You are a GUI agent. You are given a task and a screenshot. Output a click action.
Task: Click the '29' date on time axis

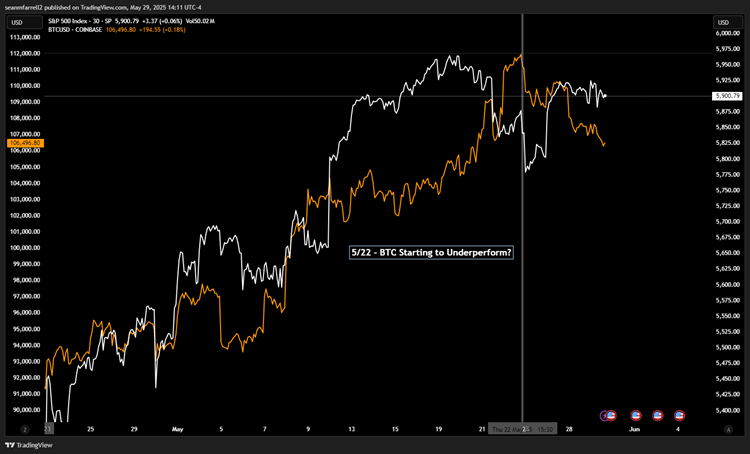[x=134, y=429]
